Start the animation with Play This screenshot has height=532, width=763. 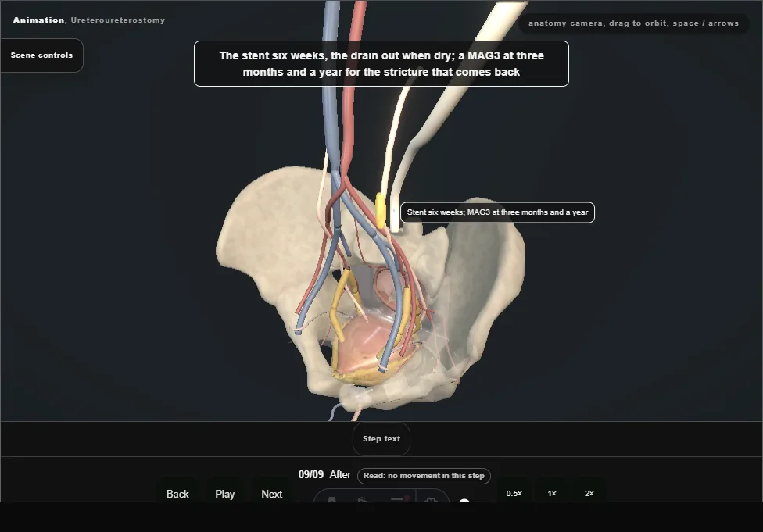pos(225,494)
